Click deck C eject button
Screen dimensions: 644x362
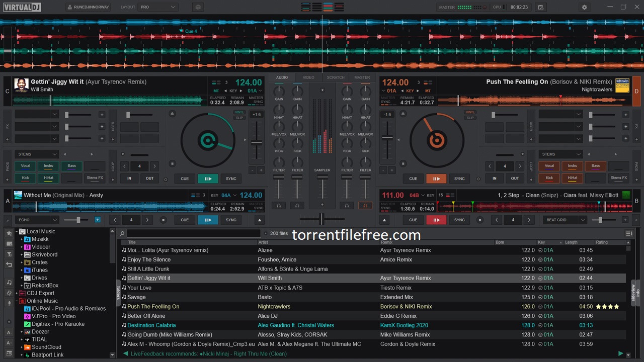173,114
